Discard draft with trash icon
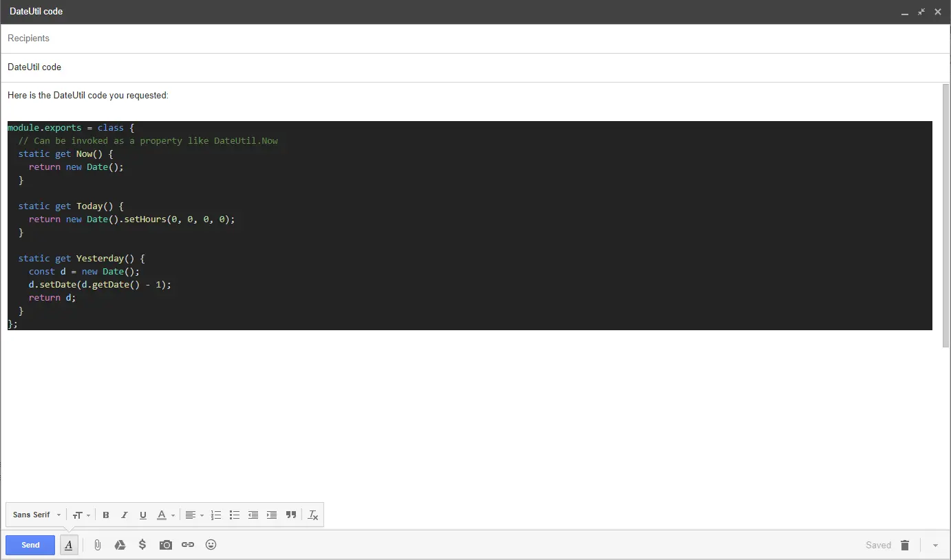 click(905, 545)
